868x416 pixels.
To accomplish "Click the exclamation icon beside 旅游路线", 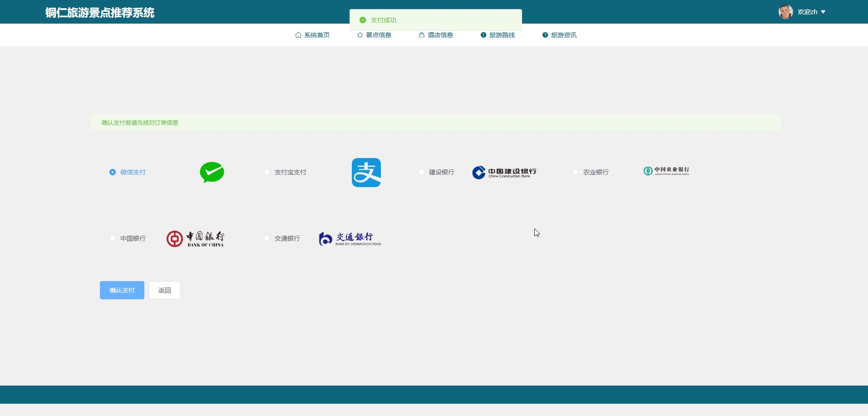I will click(483, 35).
